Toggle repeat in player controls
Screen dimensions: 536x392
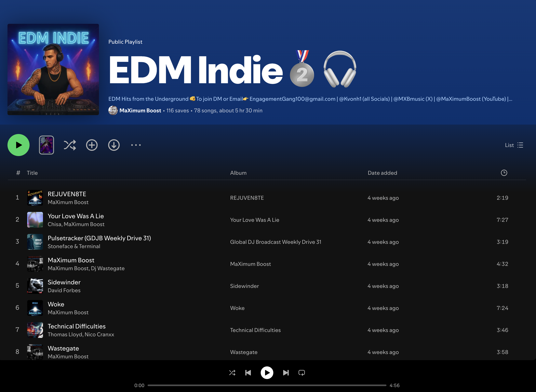tap(301, 373)
